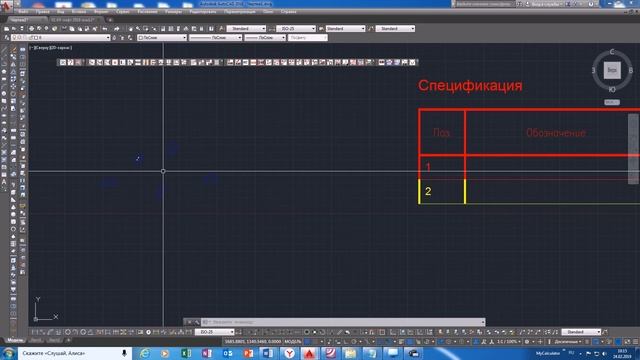Select the Rotate modify tool
Screen dimensions: 640x360
pyautogui.click(x=13, y=94)
